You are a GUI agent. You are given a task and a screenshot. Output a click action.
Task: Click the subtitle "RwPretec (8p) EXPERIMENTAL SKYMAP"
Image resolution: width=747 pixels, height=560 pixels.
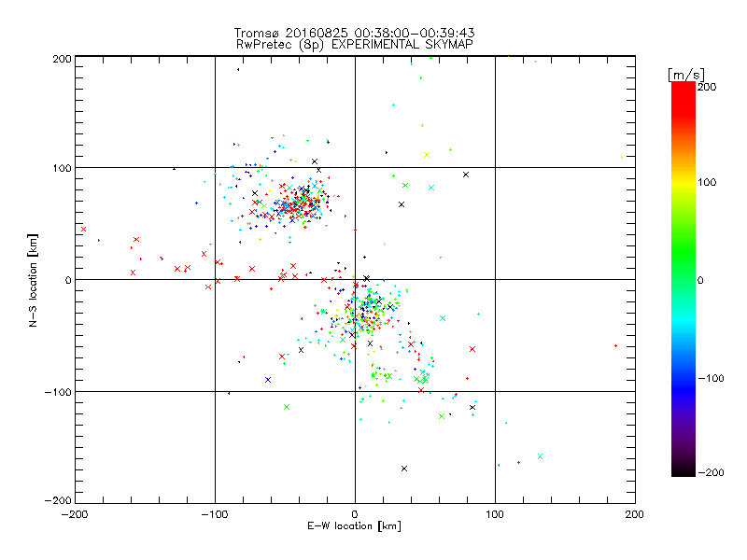click(354, 45)
